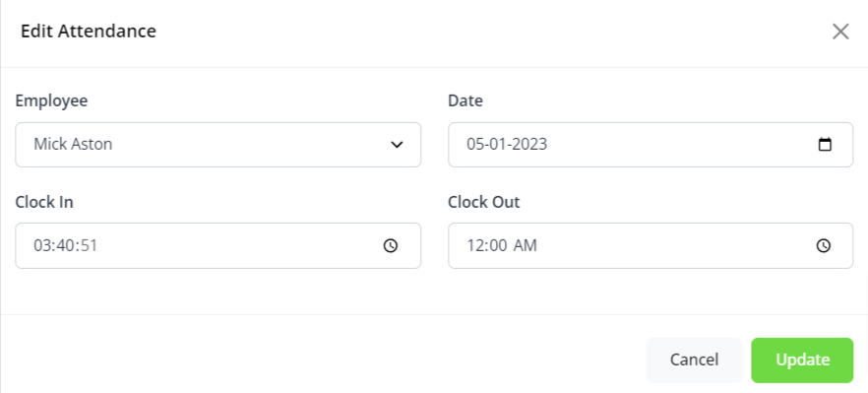Close the Edit Attendance dialog

[840, 32]
